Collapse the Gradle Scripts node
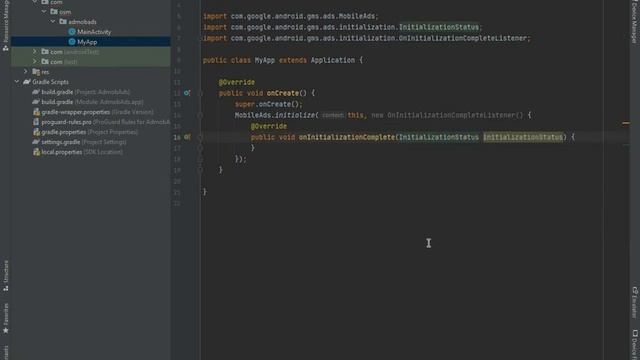The height and width of the screenshot is (360, 640). pos(17,82)
